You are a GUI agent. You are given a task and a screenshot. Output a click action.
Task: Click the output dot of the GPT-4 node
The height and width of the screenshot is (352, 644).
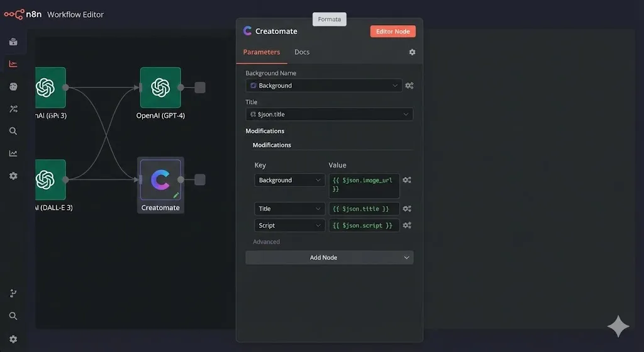[180, 88]
